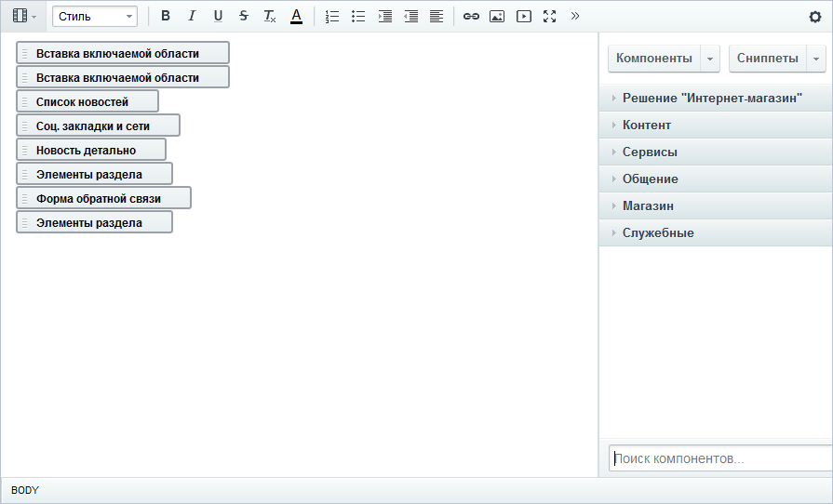
Task: Insert video using the play icon
Action: [x=524, y=16]
